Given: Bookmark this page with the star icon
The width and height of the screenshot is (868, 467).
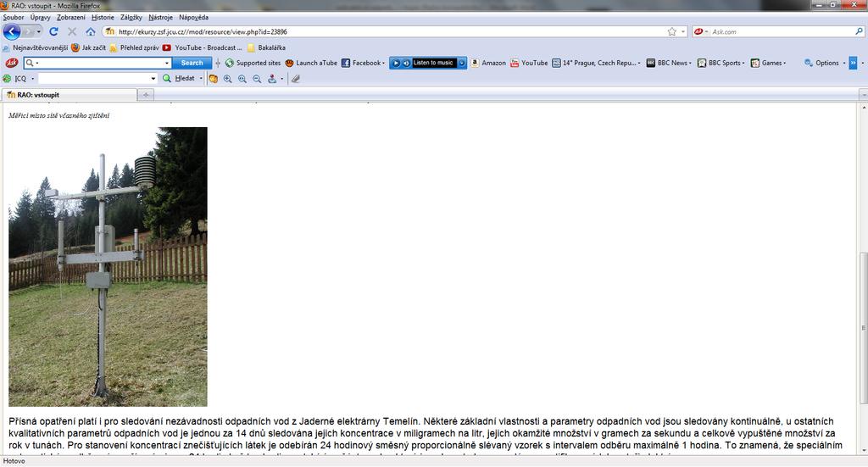Looking at the screenshot, I should 672,32.
